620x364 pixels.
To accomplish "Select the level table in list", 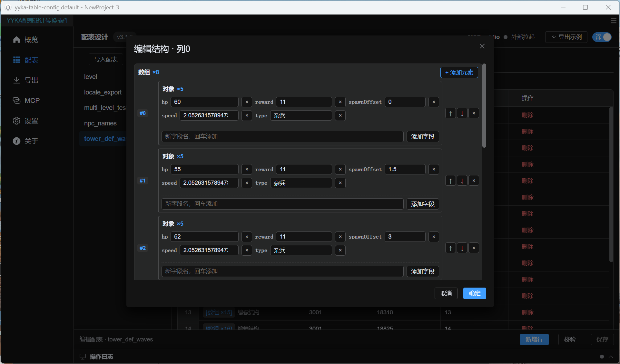I will [91, 77].
